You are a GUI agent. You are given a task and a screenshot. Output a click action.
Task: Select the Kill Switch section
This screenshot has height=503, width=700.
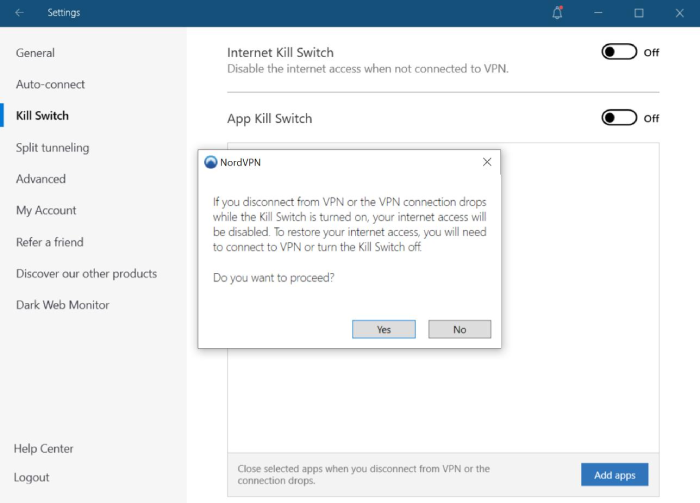42,116
